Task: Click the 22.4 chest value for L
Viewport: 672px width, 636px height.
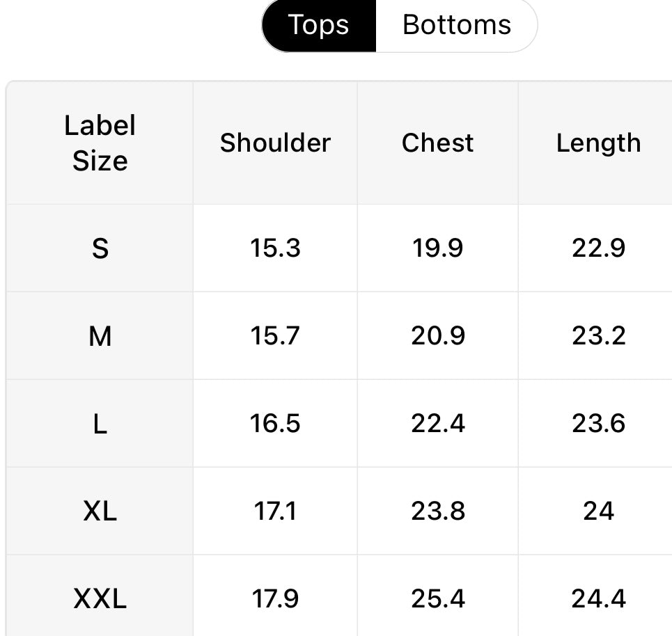Action: pos(437,424)
